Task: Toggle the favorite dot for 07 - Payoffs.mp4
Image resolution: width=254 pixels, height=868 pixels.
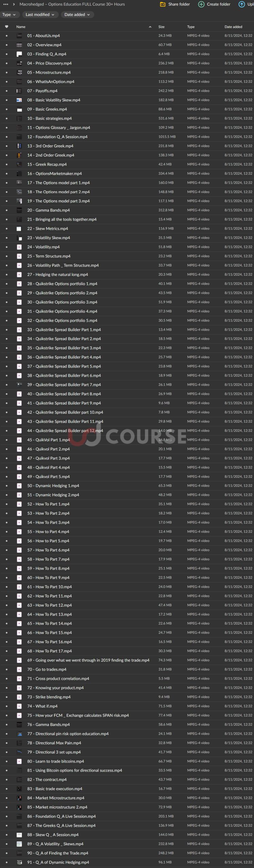Action: tap(6, 91)
